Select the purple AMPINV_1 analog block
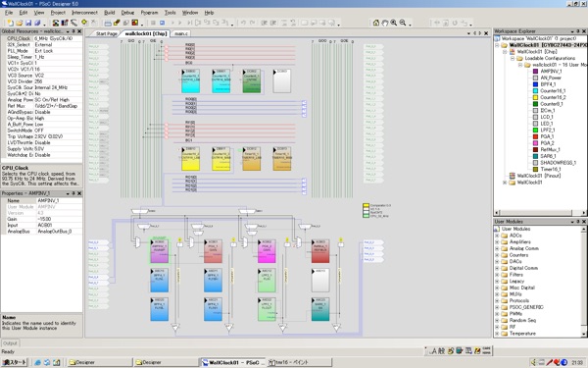Image resolution: width=588 pixels, height=368 pixels. pos(160,251)
